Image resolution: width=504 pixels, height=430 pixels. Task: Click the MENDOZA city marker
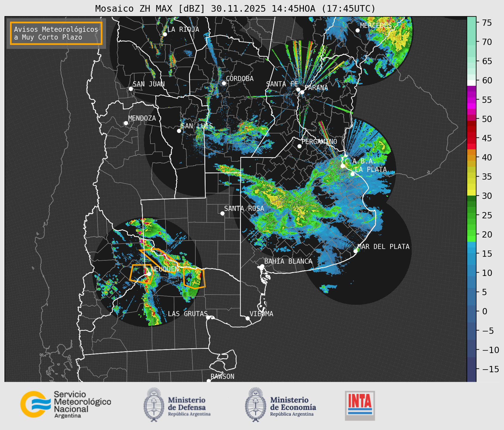(x=126, y=123)
